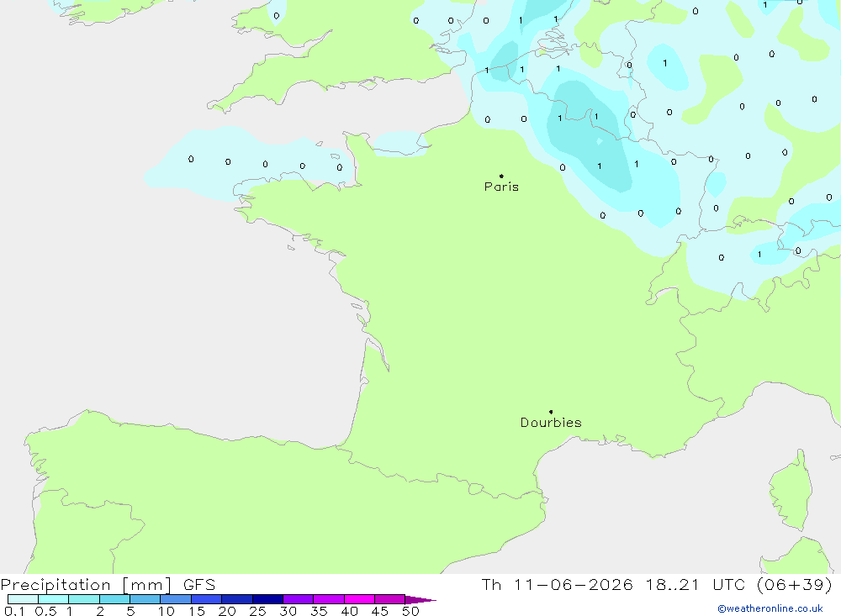Select the 5 mm blue legend swatch
This screenshot has width=841, height=616.
[145, 599]
